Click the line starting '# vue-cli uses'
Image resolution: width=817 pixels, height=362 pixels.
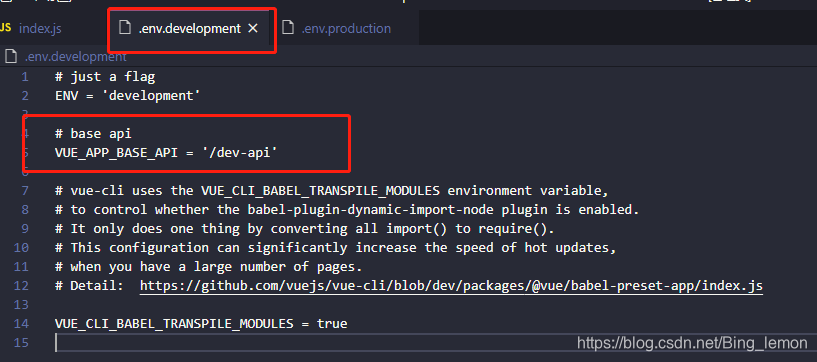point(331,191)
